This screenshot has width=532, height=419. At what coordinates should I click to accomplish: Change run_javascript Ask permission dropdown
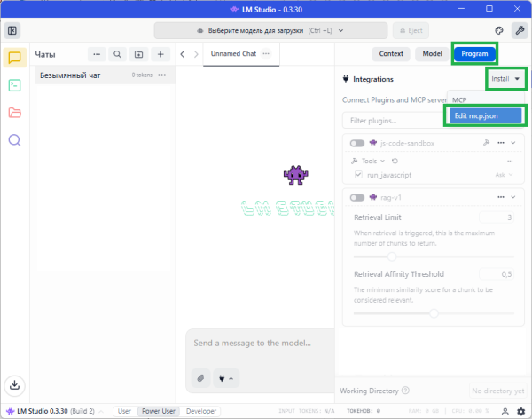[504, 175]
